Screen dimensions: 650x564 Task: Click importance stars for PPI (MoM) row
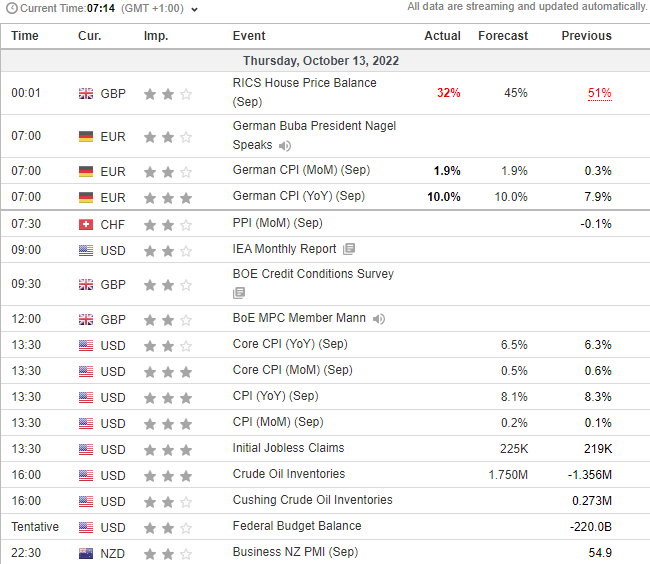point(167,224)
